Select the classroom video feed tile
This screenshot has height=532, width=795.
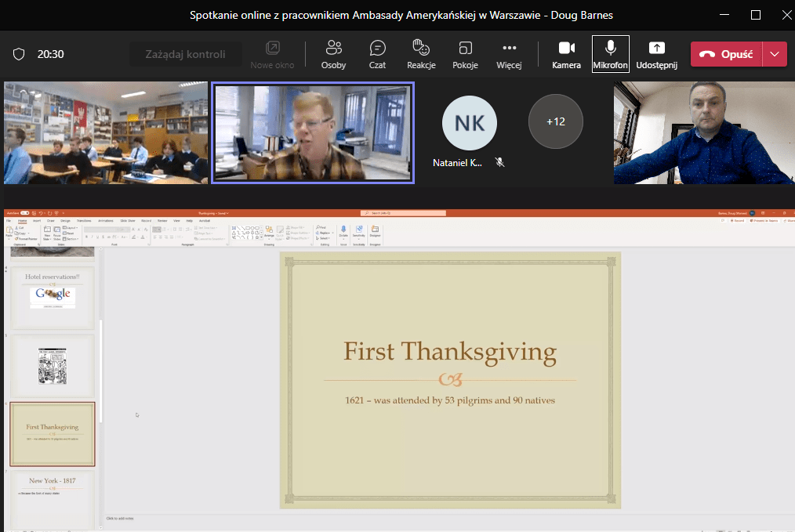point(105,133)
